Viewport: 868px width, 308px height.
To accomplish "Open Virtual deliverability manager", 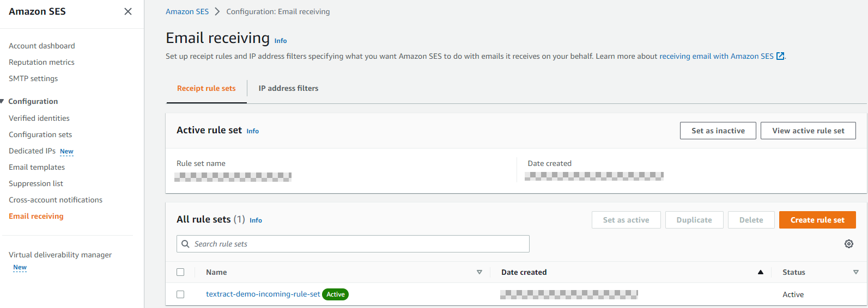I will coord(60,255).
